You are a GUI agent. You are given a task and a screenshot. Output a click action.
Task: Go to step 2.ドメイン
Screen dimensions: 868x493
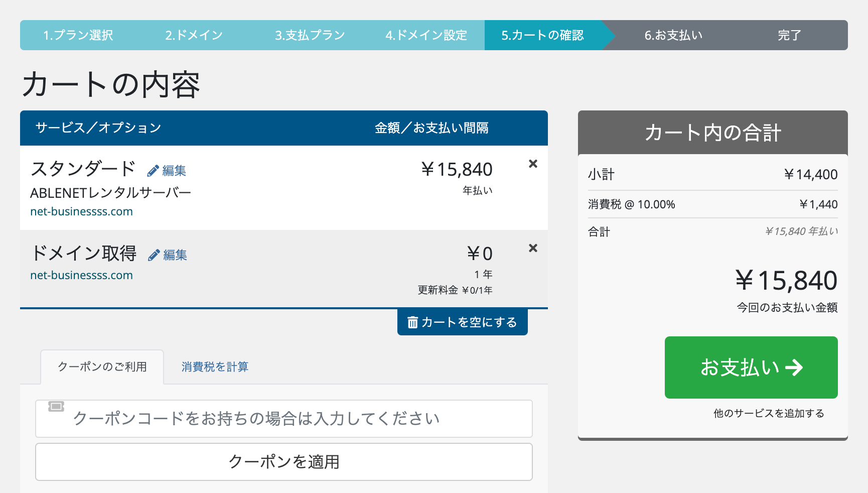coord(194,35)
